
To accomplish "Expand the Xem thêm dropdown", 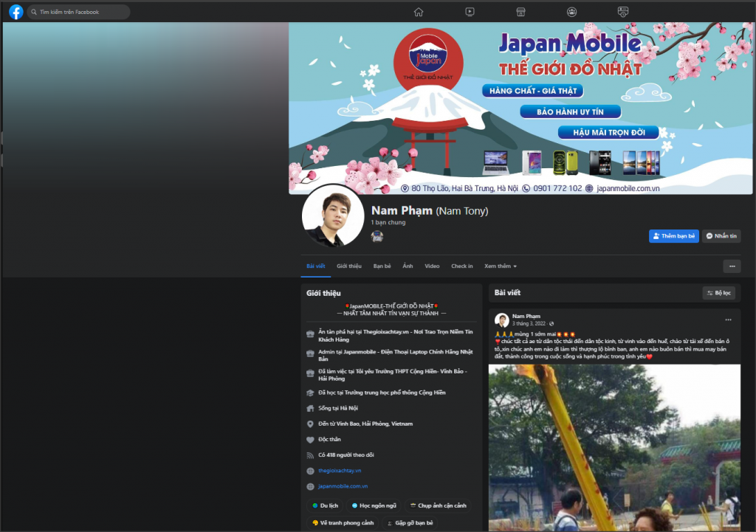I will coord(500,266).
